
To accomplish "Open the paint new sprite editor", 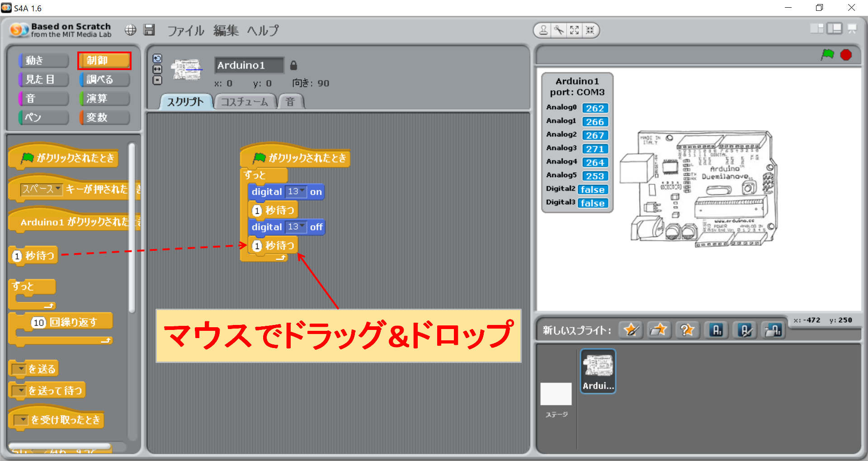I will [631, 330].
